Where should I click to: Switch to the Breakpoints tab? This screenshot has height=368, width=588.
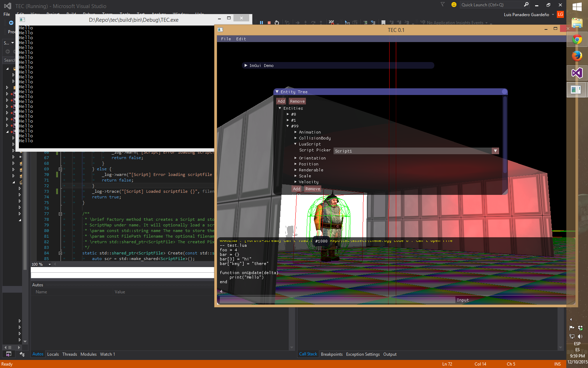tap(331, 354)
